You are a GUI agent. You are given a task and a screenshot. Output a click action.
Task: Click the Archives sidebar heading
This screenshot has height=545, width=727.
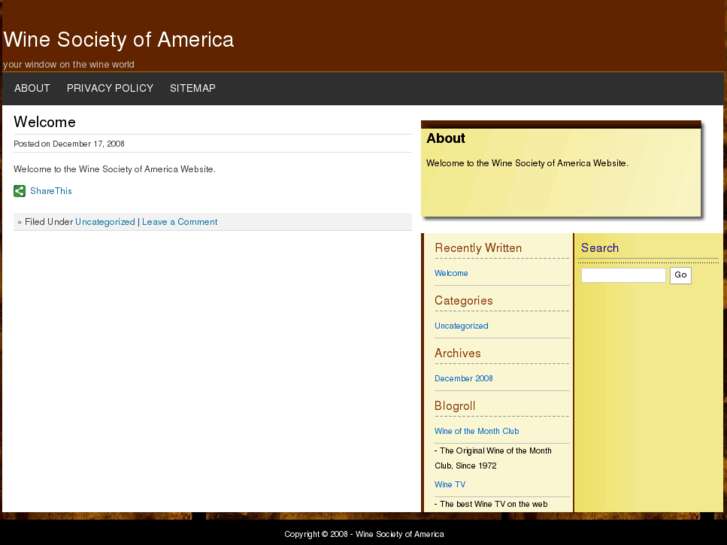tap(457, 353)
